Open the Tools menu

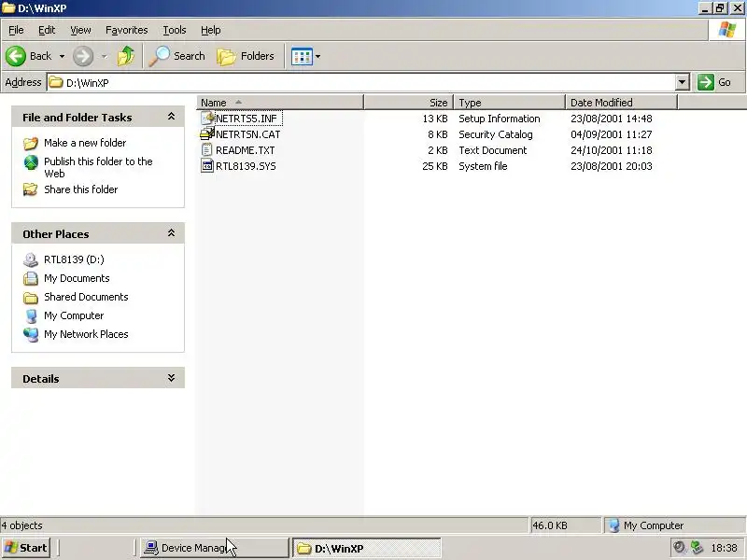[x=175, y=30]
